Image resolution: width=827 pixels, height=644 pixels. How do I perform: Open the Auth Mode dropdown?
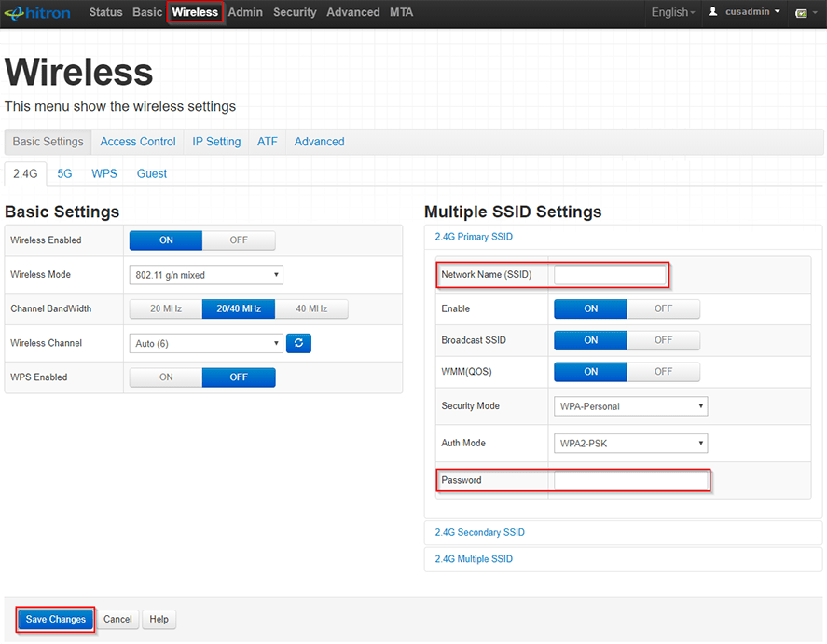click(x=631, y=444)
